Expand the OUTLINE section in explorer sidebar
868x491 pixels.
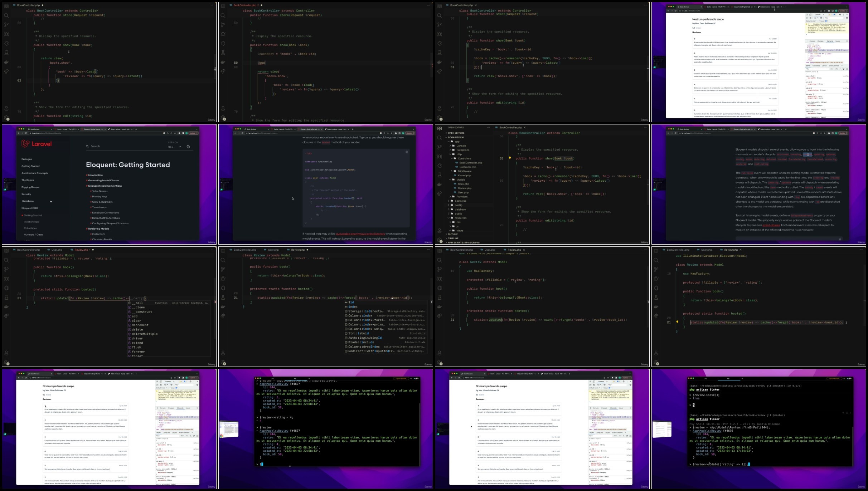[x=453, y=234]
